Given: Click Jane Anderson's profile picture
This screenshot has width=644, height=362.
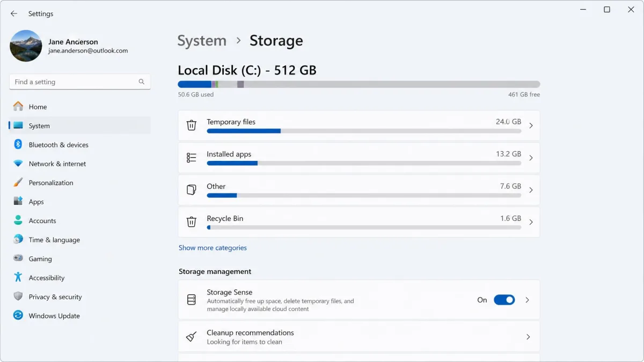Looking at the screenshot, I should pyautogui.click(x=26, y=46).
